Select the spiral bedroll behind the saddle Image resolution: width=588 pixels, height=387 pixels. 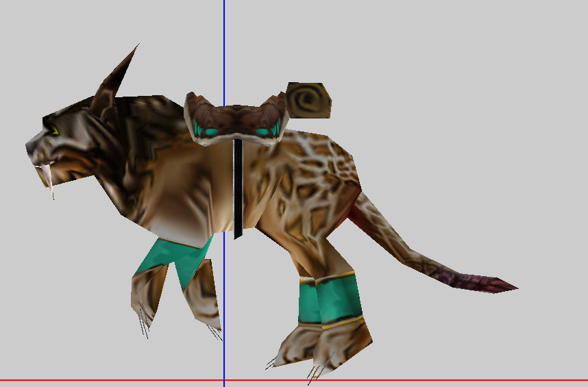pos(308,100)
